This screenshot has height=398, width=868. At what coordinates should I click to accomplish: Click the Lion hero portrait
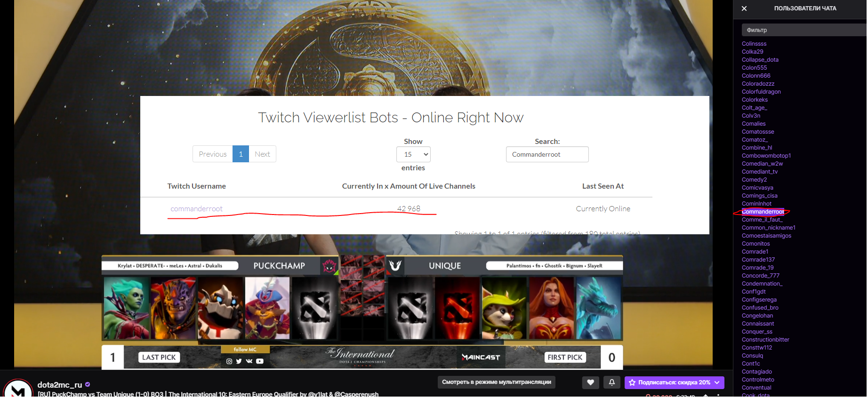tap(173, 308)
